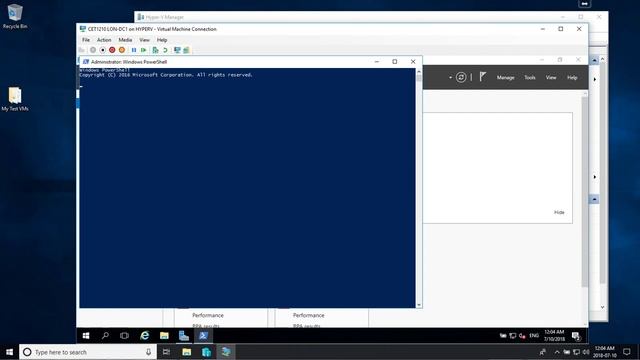Pause the virtual machine with blue pause icon
Screen dimensions: 640x360
(134, 50)
